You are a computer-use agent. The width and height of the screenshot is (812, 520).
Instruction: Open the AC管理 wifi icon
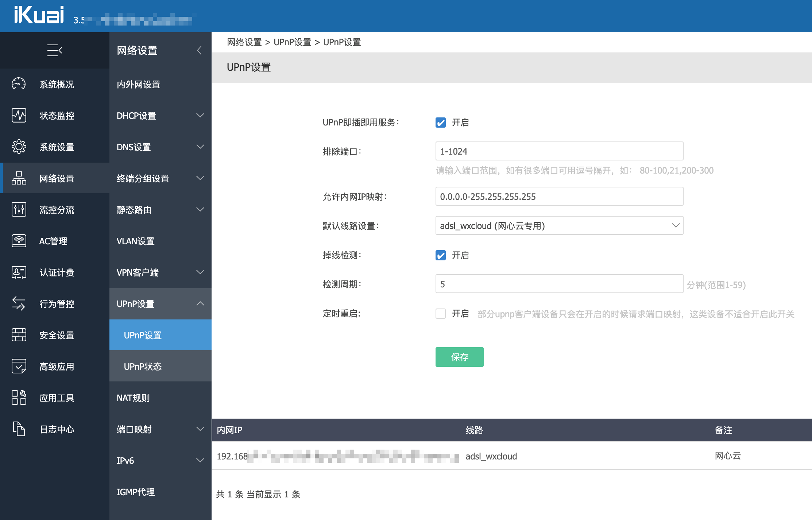[19, 241]
